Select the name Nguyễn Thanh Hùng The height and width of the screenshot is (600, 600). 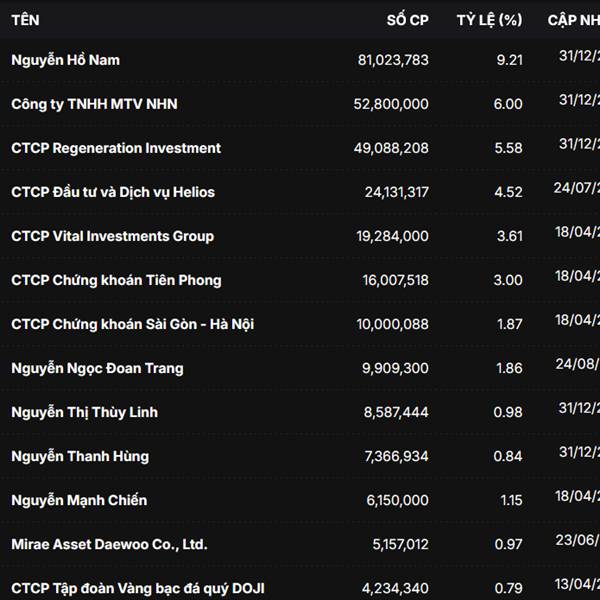(80, 456)
